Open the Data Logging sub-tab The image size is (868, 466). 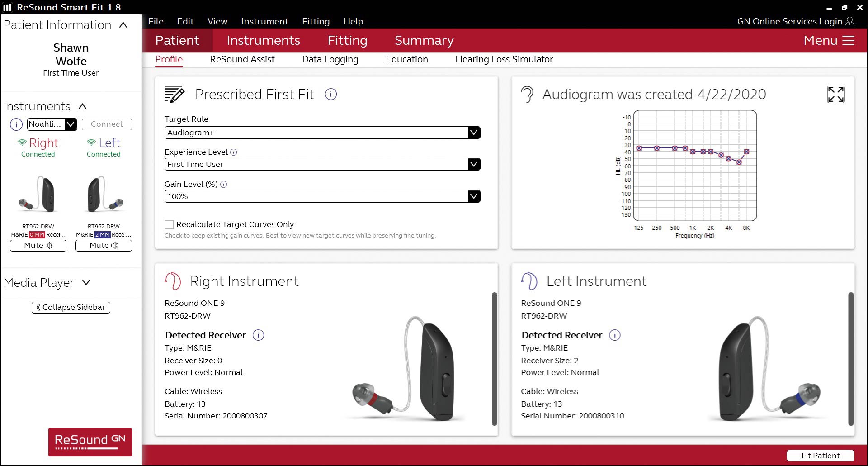point(330,59)
